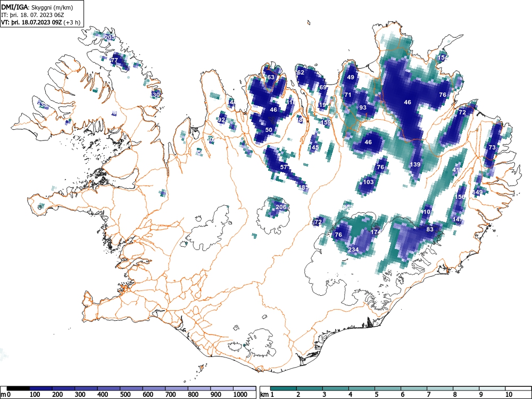Viewport: 532px width, 399px height.
Task: Select the valid time line ending '09Z (+3 h)'
Action: coord(40,22)
